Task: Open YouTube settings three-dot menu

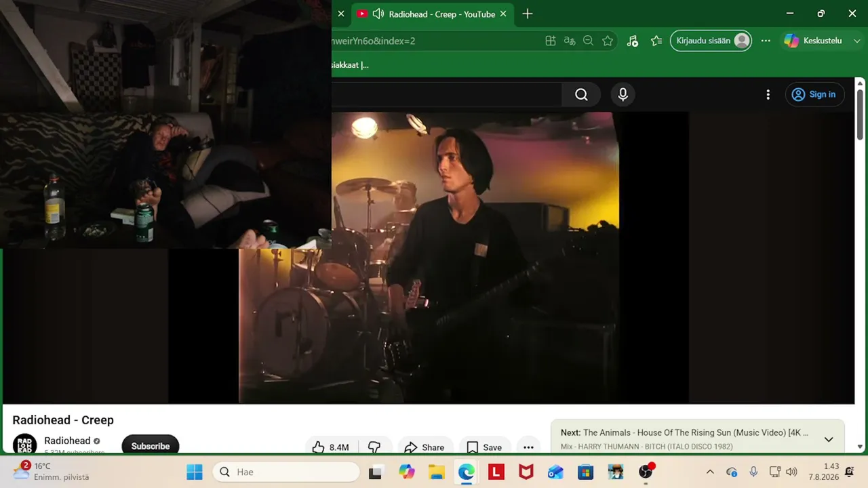Action: click(x=768, y=95)
